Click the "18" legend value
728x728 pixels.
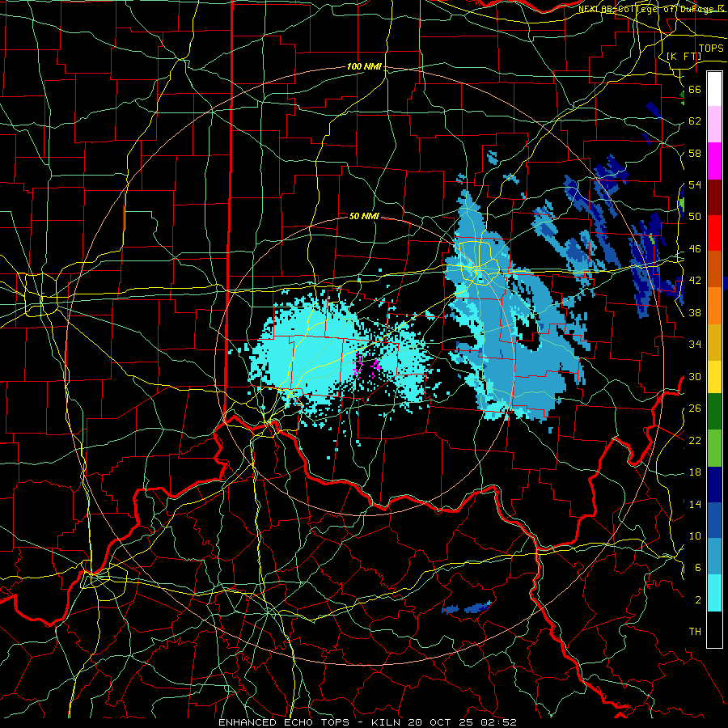pyautogui.click(x=695, y=472)
